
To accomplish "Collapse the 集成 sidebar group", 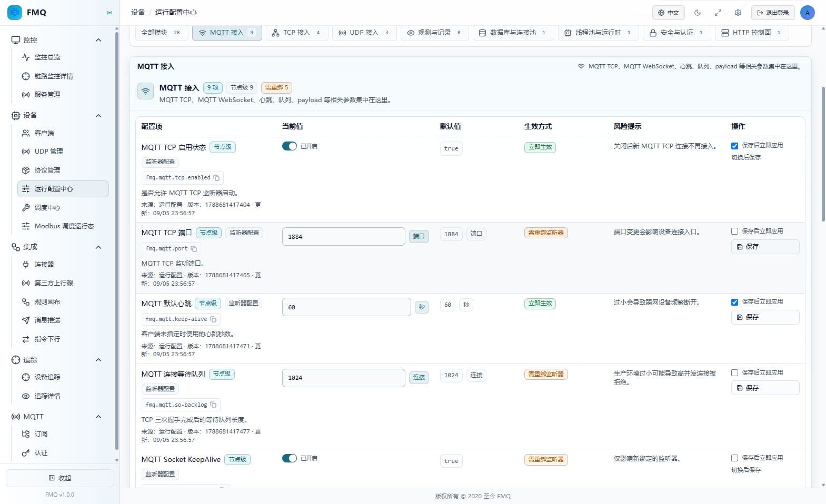I will (98, 247).
